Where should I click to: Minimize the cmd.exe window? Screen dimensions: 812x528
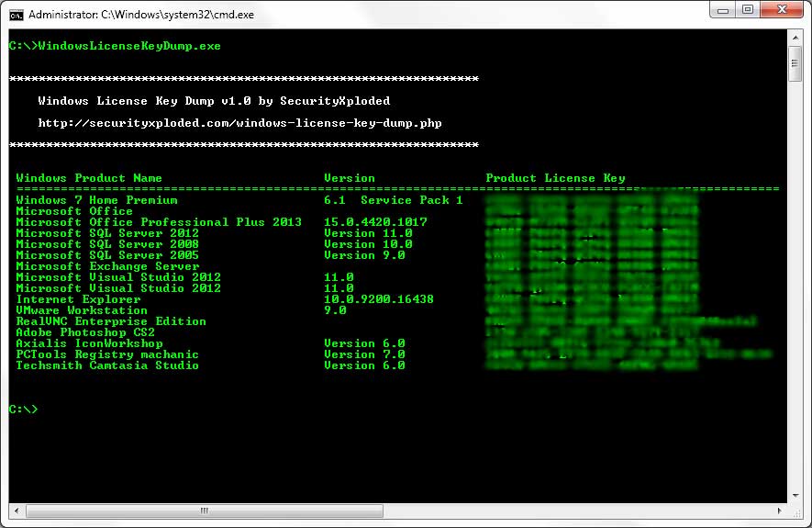(x=723, y=10)
